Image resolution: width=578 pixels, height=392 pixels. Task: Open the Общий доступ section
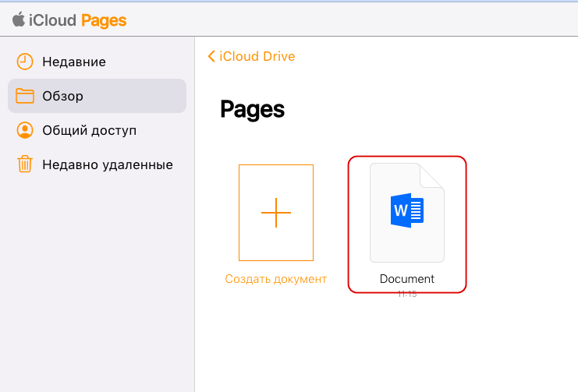(x=97, y=130)
